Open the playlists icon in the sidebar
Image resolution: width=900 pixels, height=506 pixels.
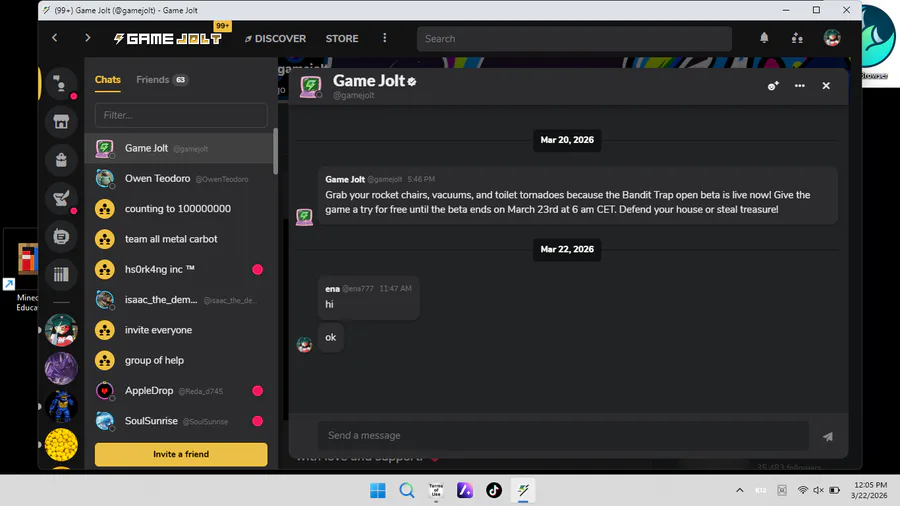coord(61,274)
